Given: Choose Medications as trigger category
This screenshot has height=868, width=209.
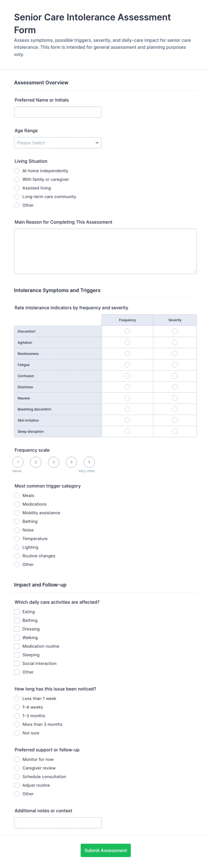Looking at the screenshot, I should (x=17, y=505).
